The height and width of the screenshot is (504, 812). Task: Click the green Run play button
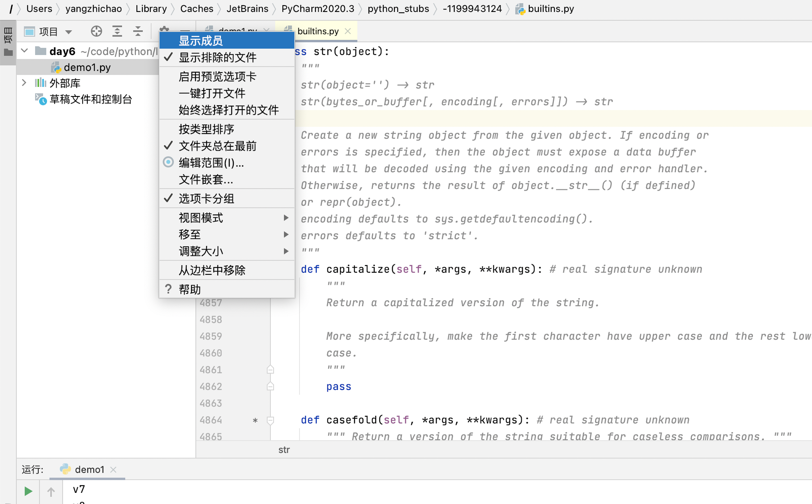pos(28,491)
